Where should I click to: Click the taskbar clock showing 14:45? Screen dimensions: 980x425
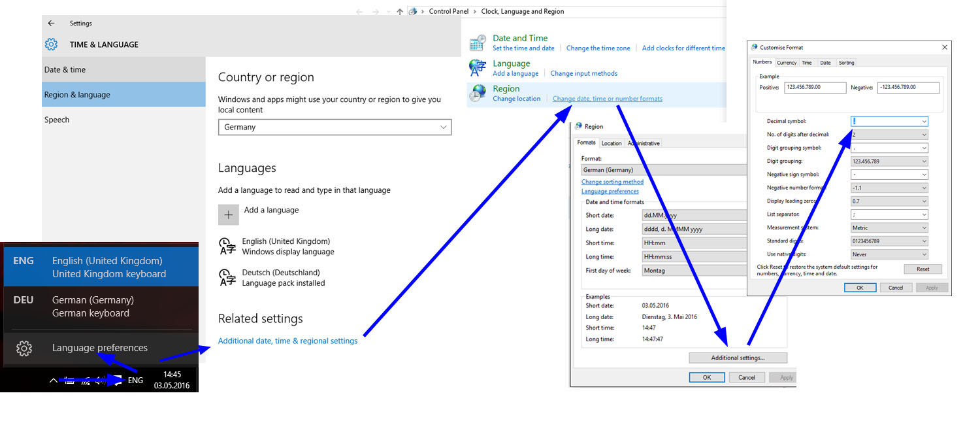pyautogui.click(x=172, y=380)
